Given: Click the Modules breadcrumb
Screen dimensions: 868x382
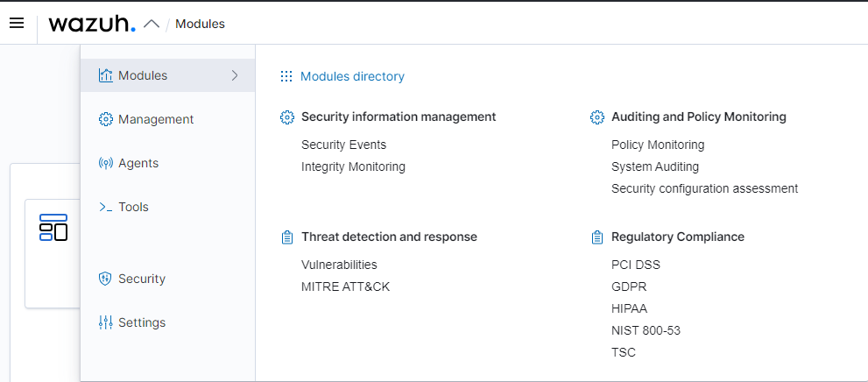Looking at the screenshot, I should [200, 24].
